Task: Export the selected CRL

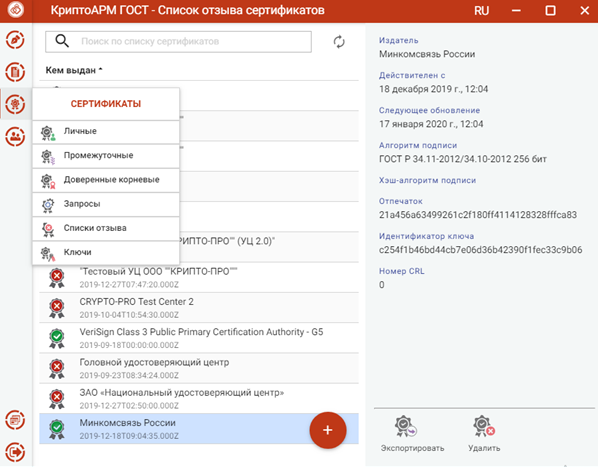Action: click(412, 434)
